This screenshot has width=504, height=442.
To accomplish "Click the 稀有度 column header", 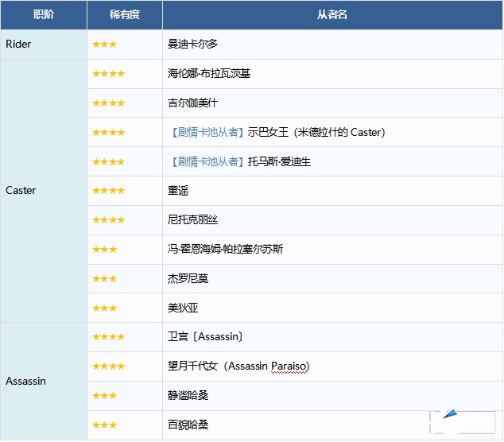I will pos(124,15).
